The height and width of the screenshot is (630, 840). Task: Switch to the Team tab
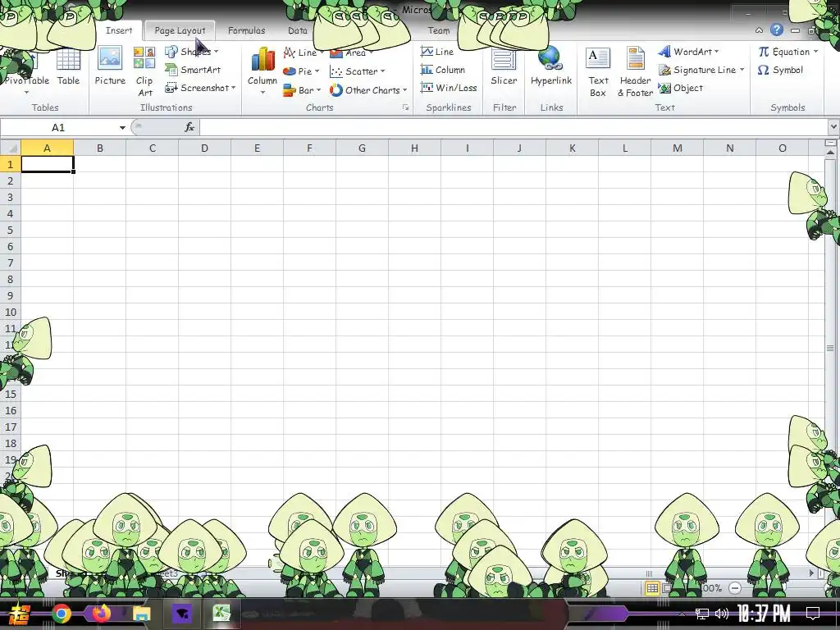pos(439,30)
